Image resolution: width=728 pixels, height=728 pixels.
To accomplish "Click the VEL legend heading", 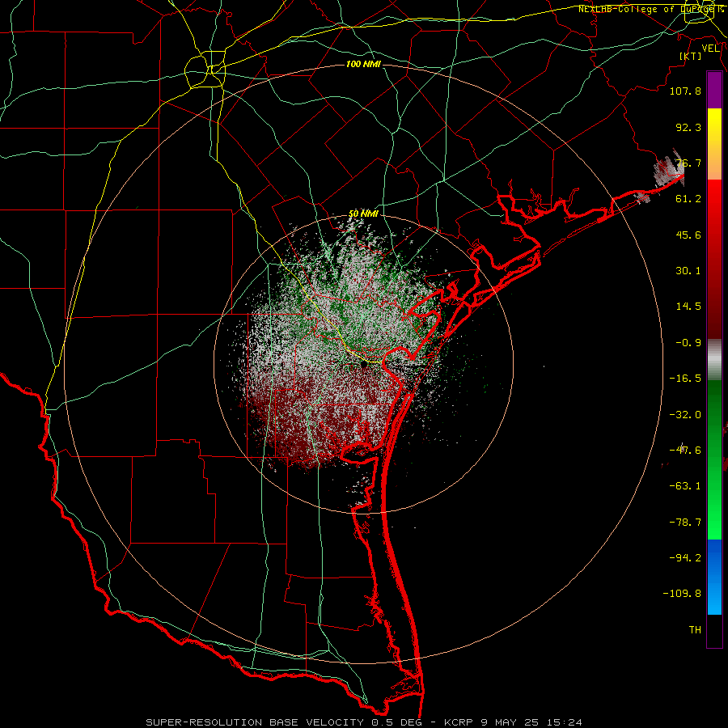I will click(x=711, y=49).
